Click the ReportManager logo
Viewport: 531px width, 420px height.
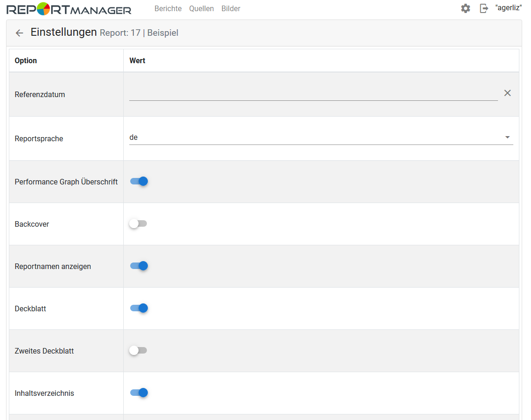point(69,9)
